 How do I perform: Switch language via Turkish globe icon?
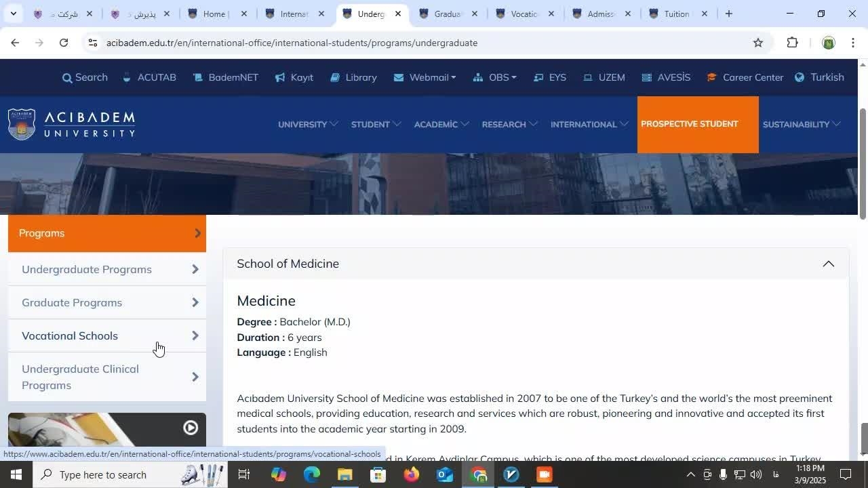(x=800, y=77)
